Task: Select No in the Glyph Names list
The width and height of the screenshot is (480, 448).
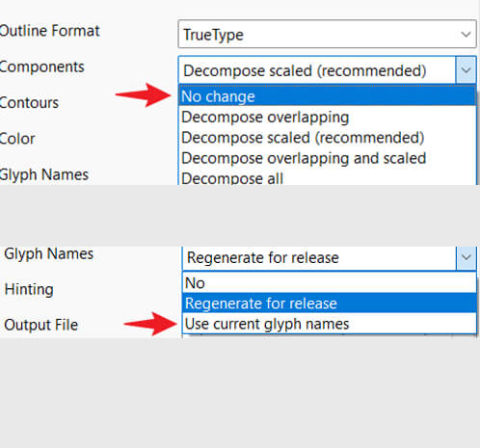Action: (x=330, y=283)
